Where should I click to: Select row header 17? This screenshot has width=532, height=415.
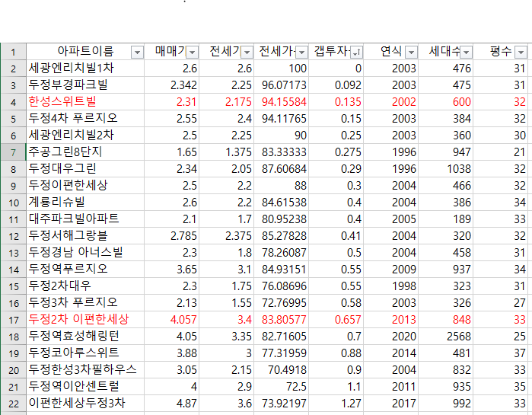point(13,320)
